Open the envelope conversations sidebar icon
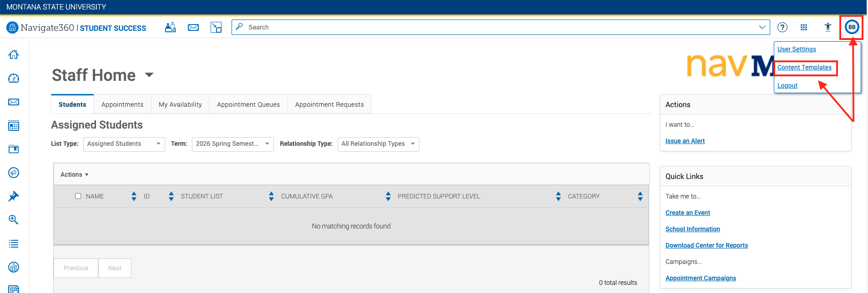The height and width of the screenshot is (293, 868). 14,102
